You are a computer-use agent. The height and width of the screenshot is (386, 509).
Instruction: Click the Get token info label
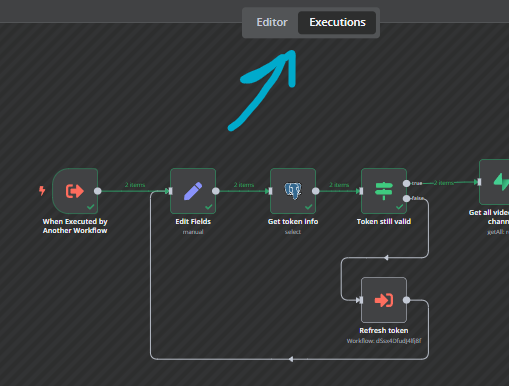pos(293,222)
